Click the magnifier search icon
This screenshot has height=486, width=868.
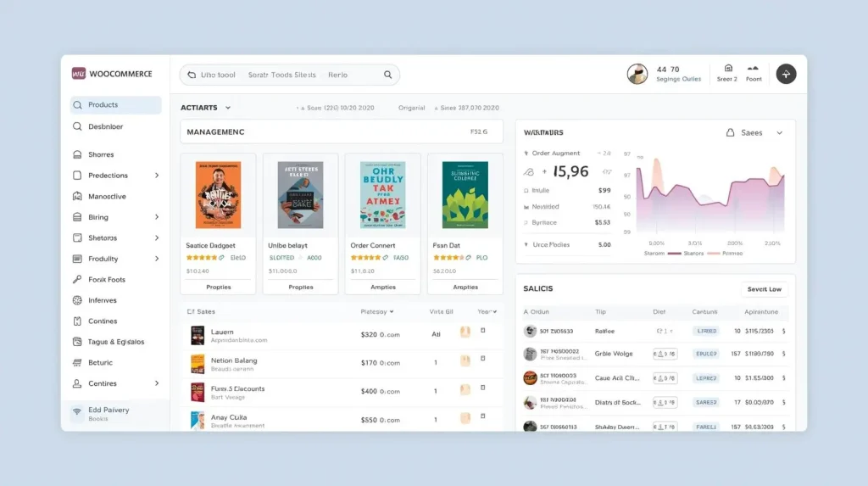click(x=388, y=75)
